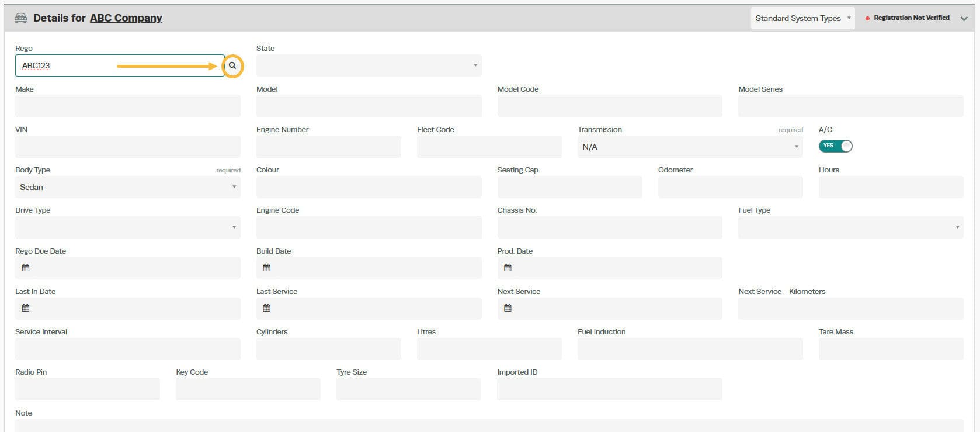Click the Colour input field
Screen dimensions: 980x432
tap(369, 187)
